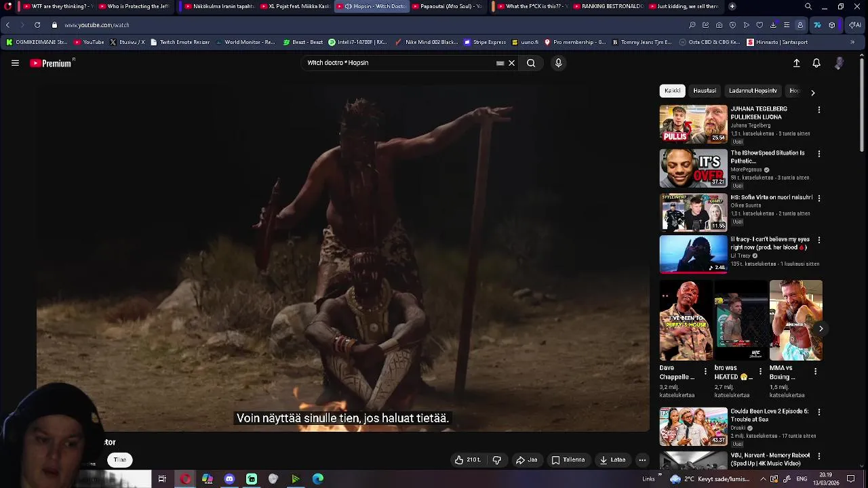Open Opera snapshot camera icon
Image resolution: width=868 pixels, height=488 pixels.
pos(719,25)
